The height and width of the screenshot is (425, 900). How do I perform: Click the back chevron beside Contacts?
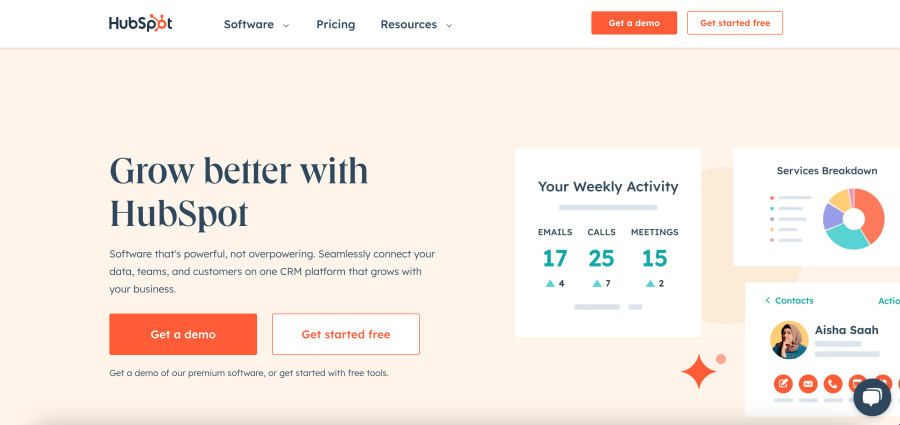click(x=768, y=301)
